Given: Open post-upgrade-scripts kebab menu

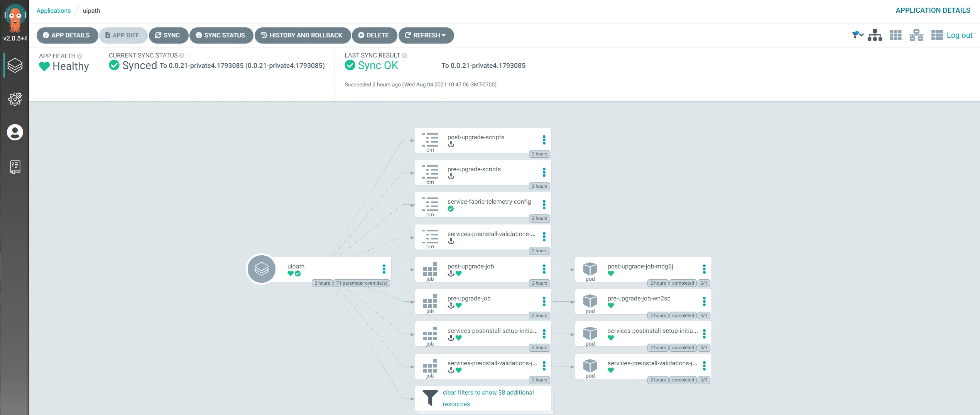Looking at the screenshot, I should point(544,140).
